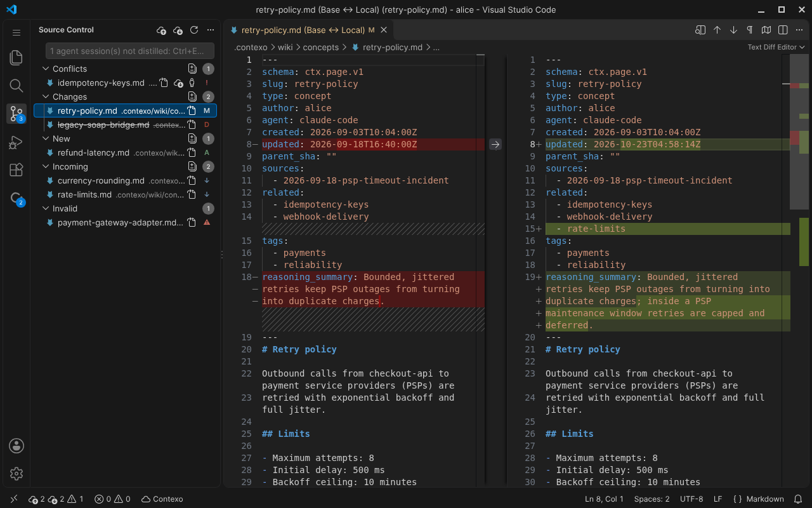Image resolution: width=812 pixels, height=508 pixels.
Task: Toggle the application menu hamburger
Action: tap(16, 32)
